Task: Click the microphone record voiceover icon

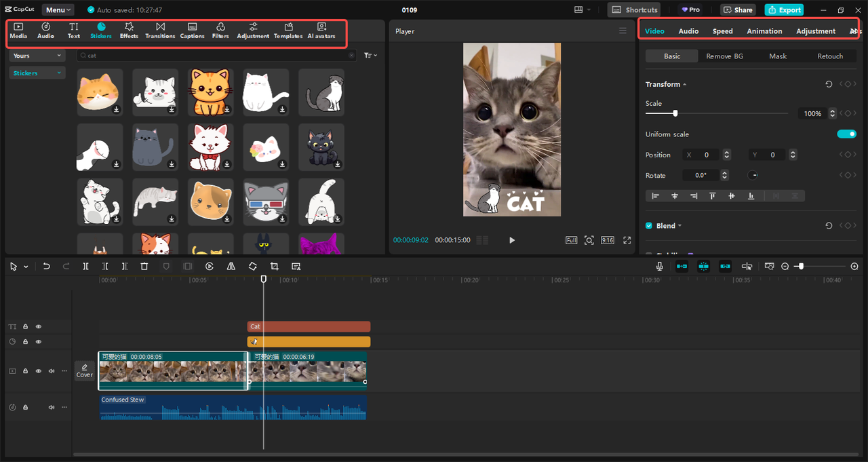Action: [660, 267]
